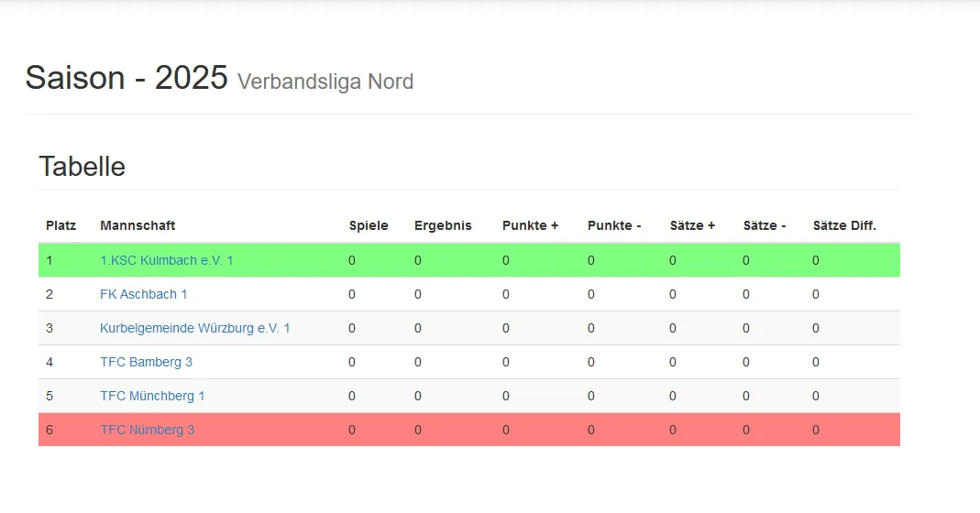Click the Mannschaft column header
980x513 pixels.
point(138,225)
